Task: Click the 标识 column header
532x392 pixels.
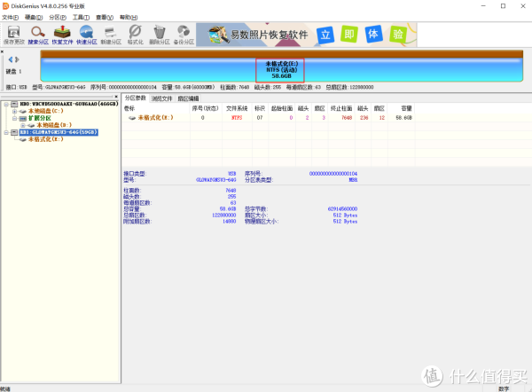Action: click(260, 108)
